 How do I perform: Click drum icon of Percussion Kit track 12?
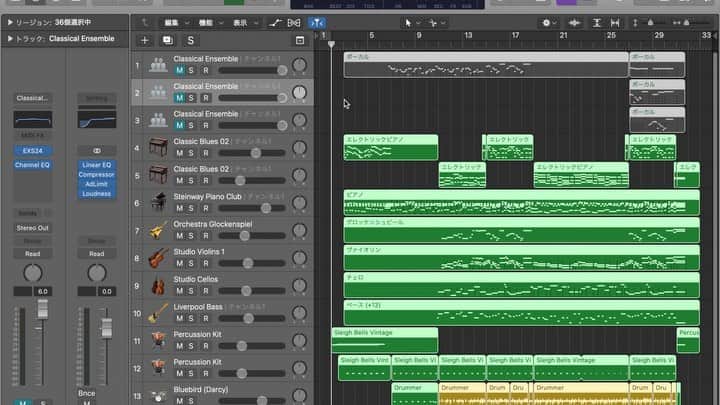tap(158, 368)
